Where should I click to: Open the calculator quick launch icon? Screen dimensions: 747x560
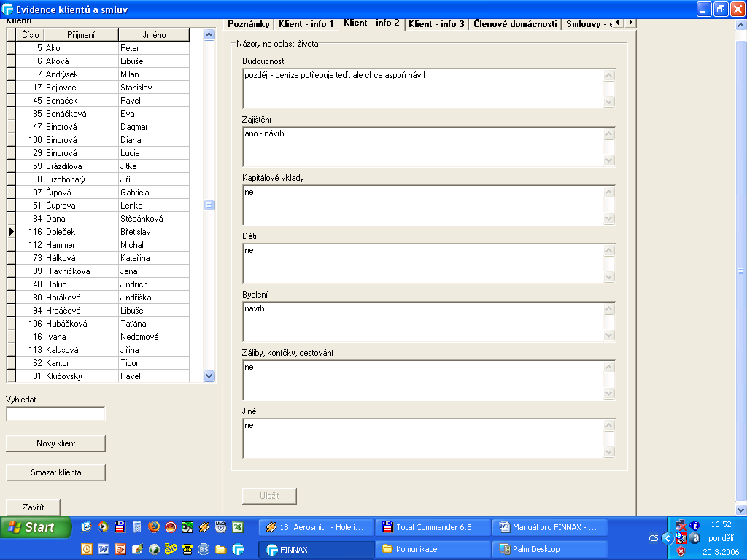136,526
